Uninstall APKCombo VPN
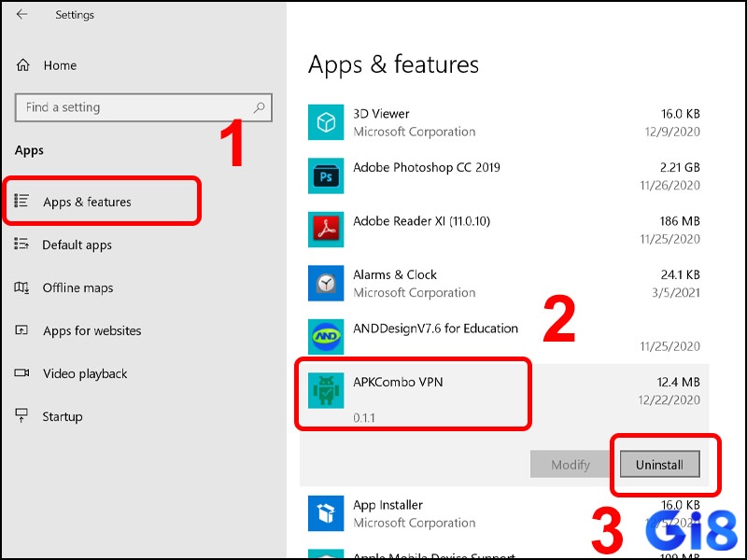 click(x=660, y=464)
